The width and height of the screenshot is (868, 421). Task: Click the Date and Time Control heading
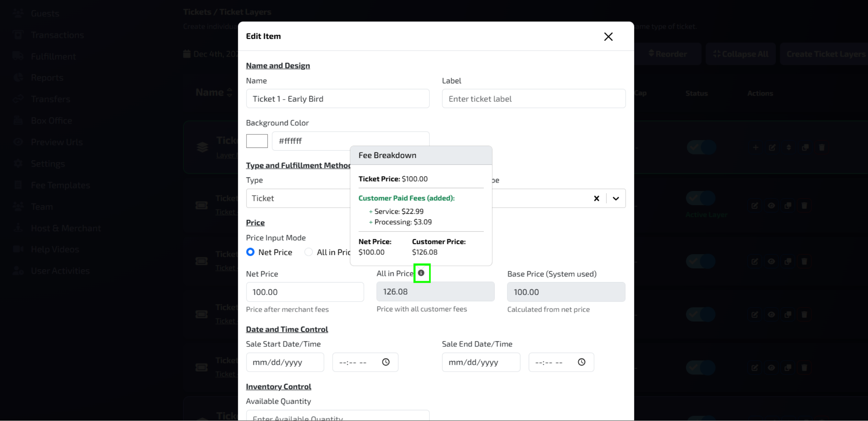(x=287, y=329)
